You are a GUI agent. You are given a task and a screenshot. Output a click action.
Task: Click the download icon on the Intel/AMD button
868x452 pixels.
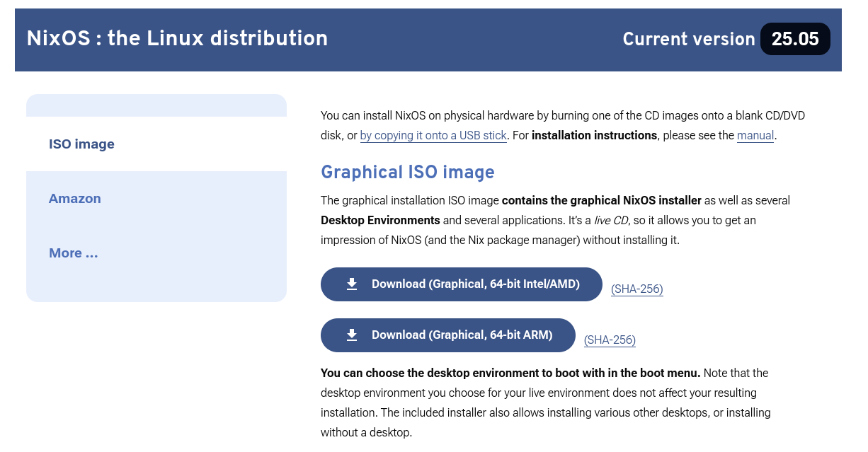[352, 284]
